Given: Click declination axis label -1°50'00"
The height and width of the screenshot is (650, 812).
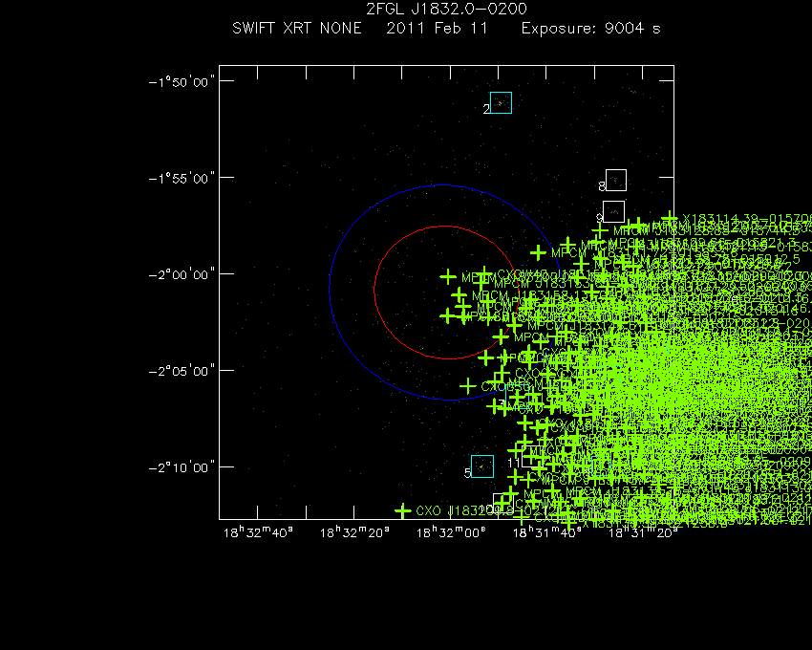Looking at the screenshot, I should point(182,82).
